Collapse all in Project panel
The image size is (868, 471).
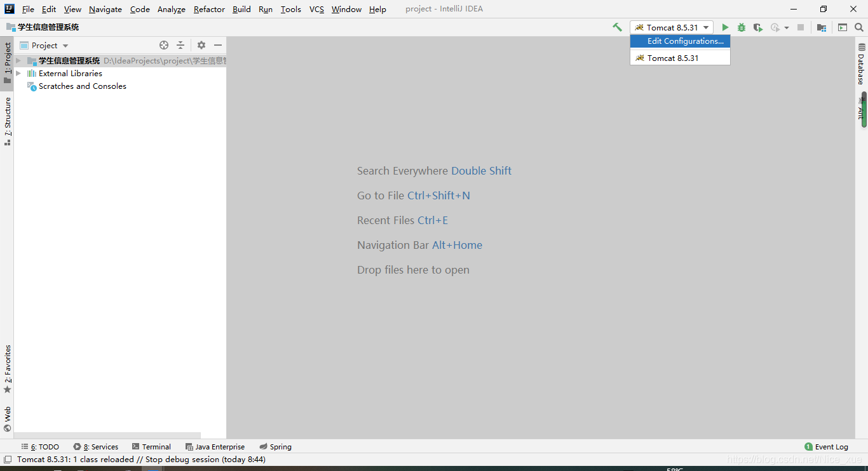coord(180,45)
